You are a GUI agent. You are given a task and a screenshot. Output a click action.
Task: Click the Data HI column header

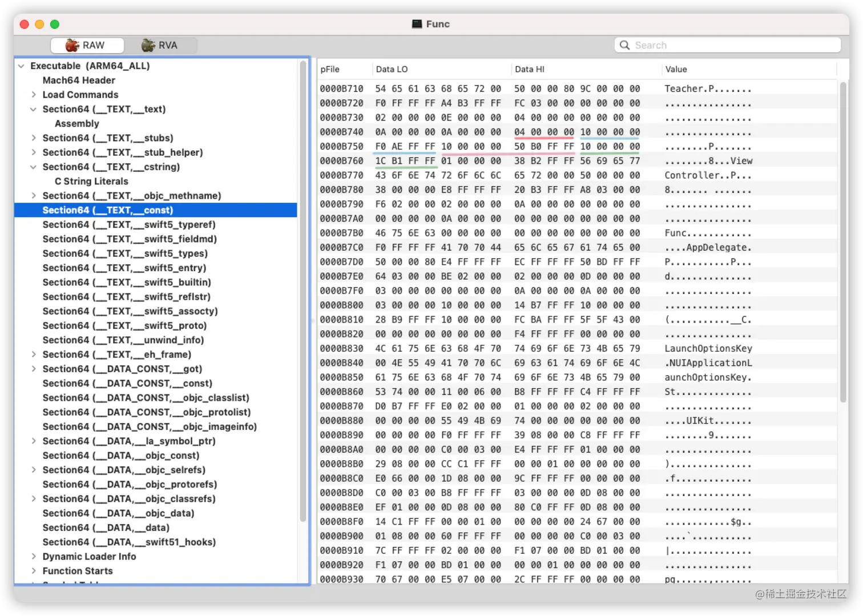pyautogui.click(x=586, y=69)
